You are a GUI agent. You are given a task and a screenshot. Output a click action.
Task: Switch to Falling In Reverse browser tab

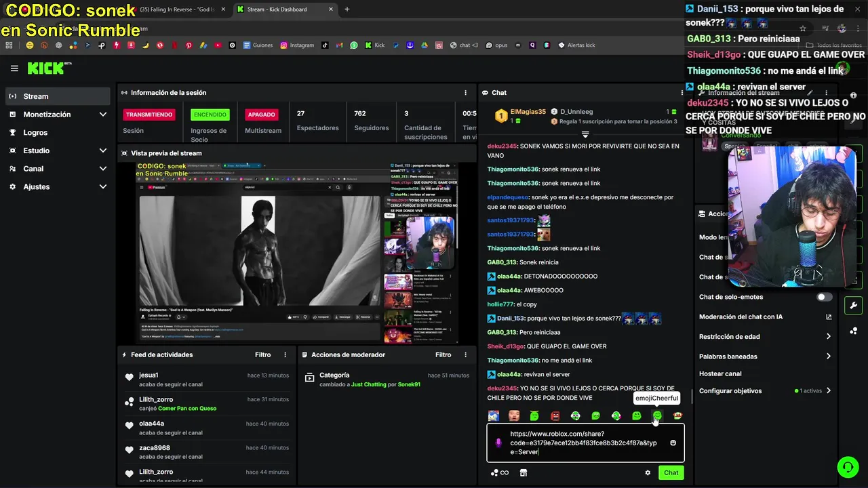[178, 9]
